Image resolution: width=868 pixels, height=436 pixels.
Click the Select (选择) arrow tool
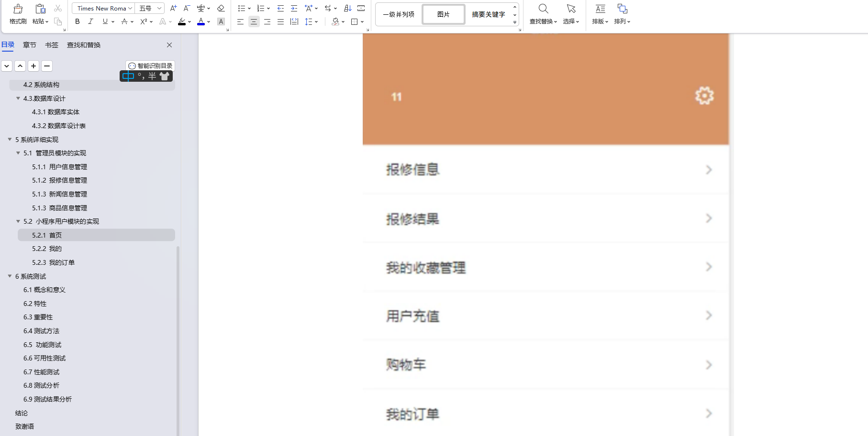coord(570,13)
